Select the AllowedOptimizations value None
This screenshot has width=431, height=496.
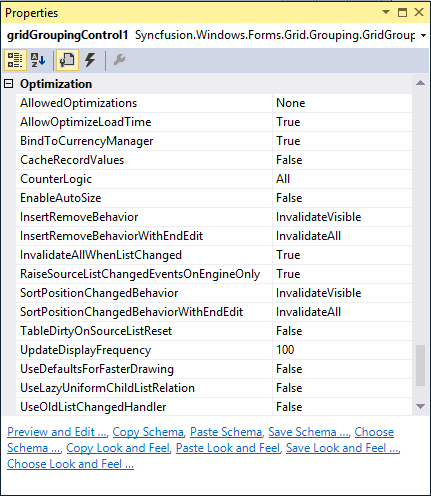(342, 103)
